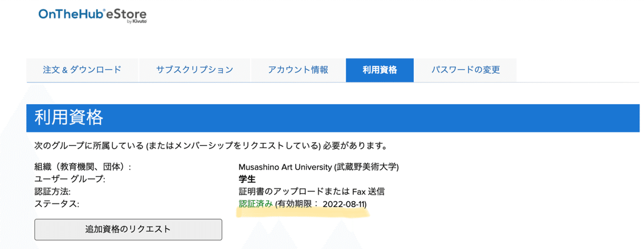Screen dimensions: 644x249
Task: Click the 証明書のアップロードまたは Fax 送信 text
Action: pos(311,192)
